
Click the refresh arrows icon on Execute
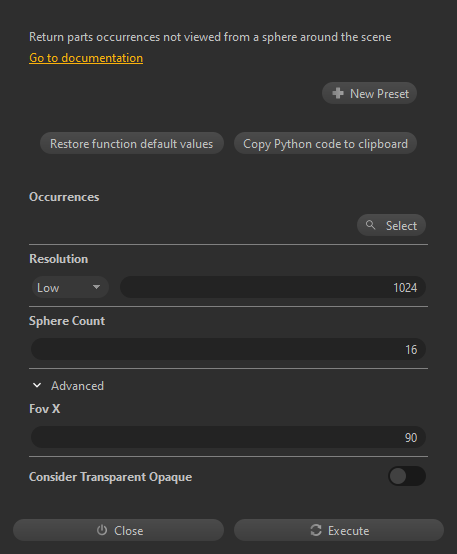pos(316,530)
